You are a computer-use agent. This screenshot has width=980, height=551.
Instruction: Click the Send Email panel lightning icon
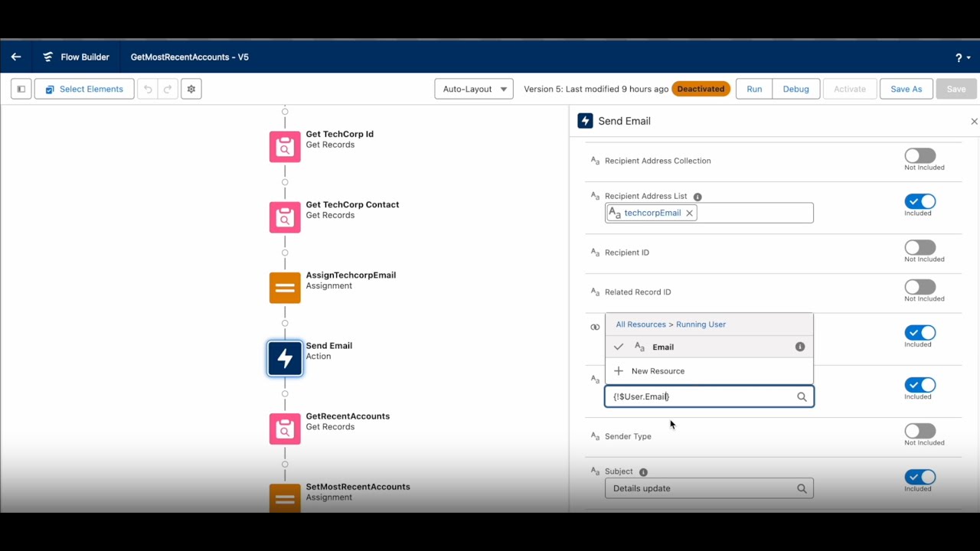tap(585, 121)
